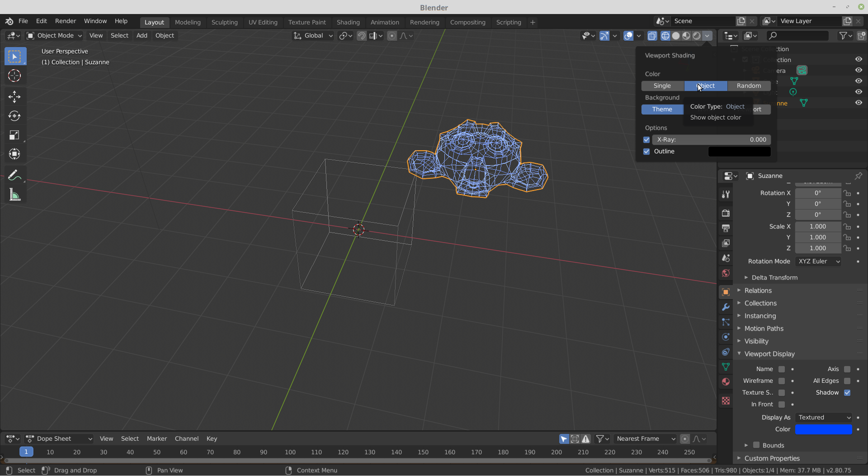Switch viewport to Wireframe shading
This screenshot has height=476, width=868.
pos(665,36)
